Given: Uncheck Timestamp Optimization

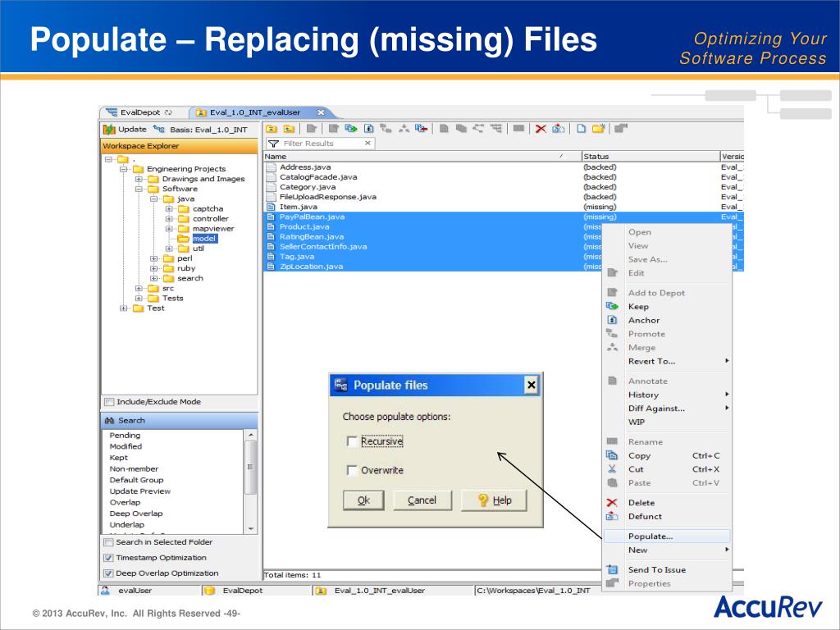Looking at the screenshot, I should 109,558.
